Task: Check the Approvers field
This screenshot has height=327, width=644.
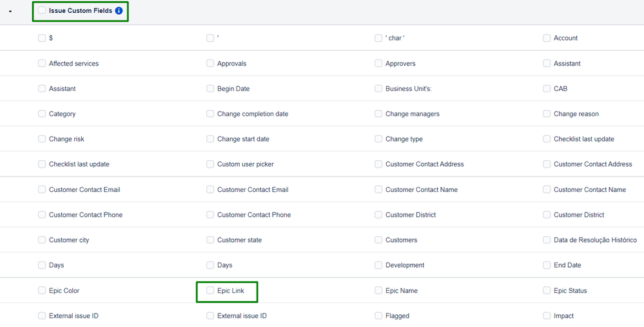Action: tap(378, 64)
